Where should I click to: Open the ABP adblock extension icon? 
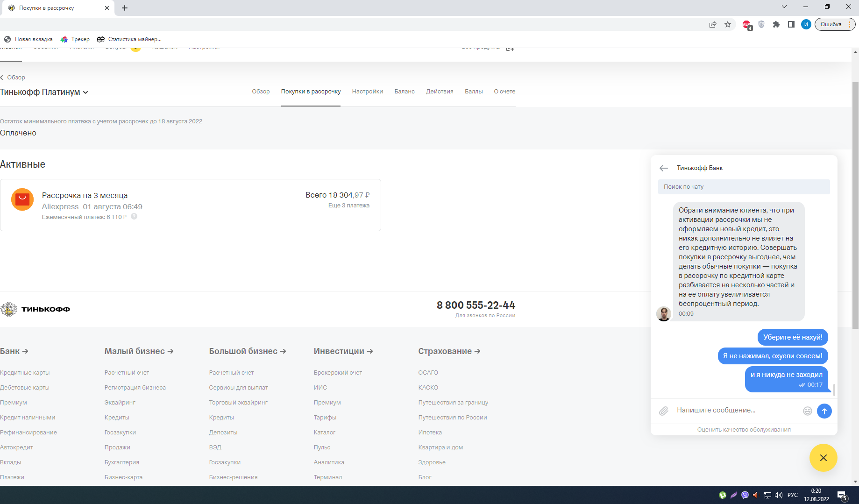747,25
